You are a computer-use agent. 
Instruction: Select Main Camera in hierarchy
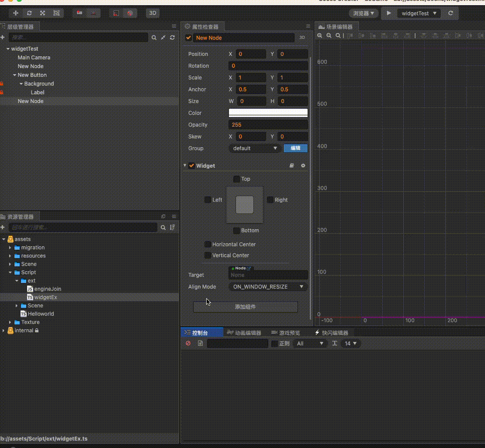[x=34, y=58]
